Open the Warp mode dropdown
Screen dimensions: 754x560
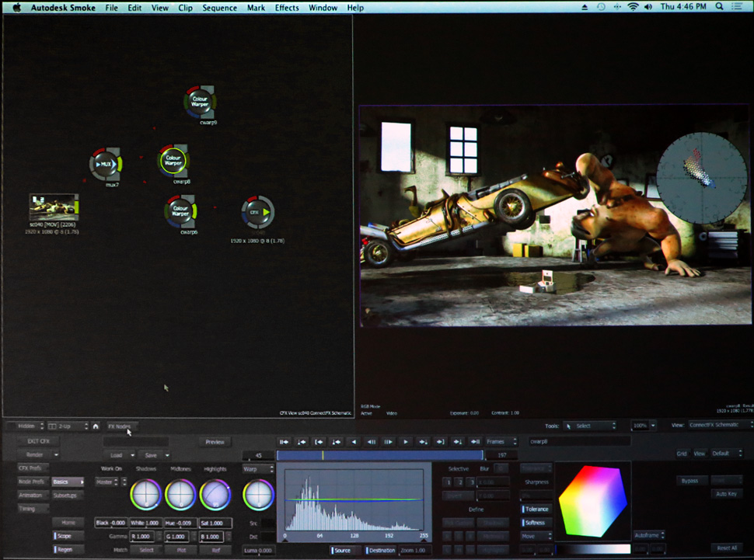point(258,469)
